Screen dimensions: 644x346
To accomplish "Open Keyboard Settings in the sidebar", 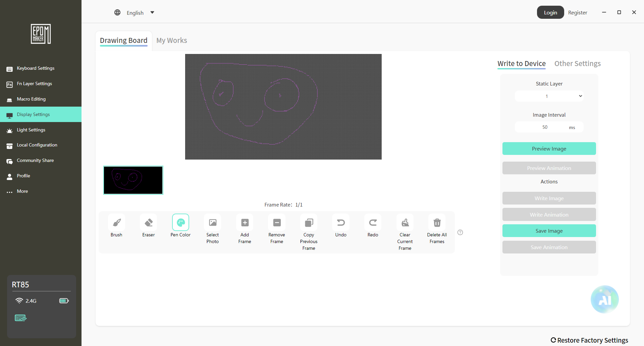I will pos(41,68).
